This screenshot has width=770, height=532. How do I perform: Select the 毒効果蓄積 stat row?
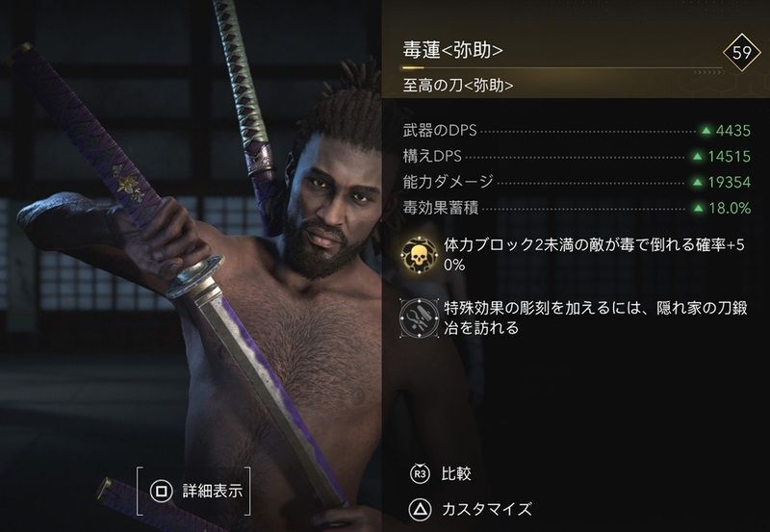[577, 208]
